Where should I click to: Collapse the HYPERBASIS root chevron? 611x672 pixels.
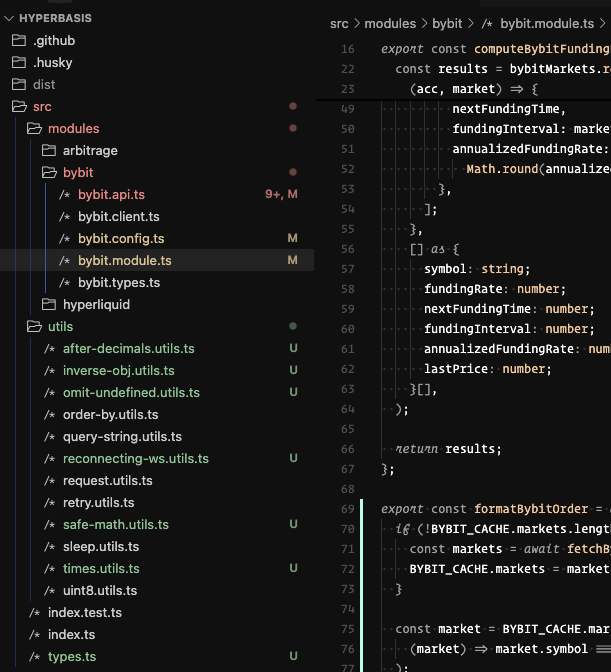(9, 18)
